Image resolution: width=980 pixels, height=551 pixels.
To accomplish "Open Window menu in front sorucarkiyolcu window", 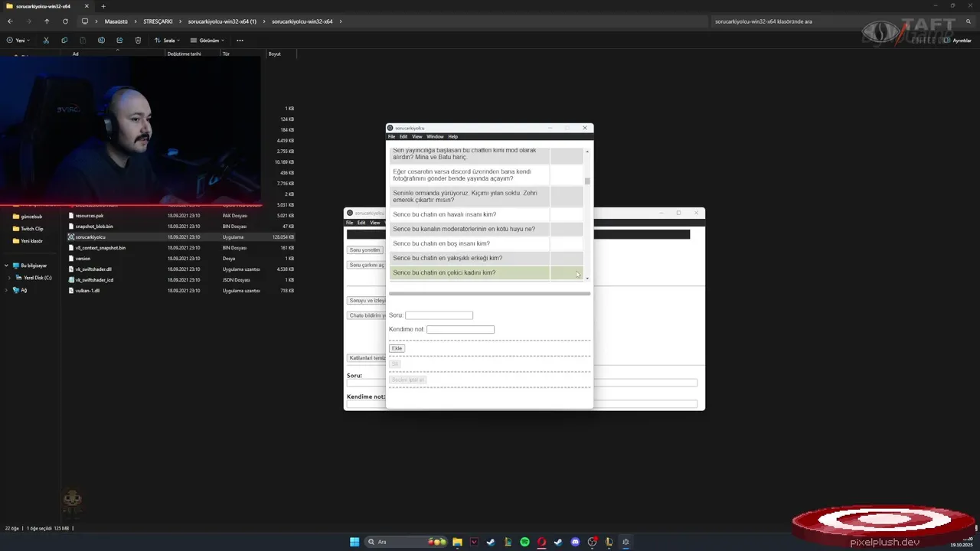I will (435, 137).
